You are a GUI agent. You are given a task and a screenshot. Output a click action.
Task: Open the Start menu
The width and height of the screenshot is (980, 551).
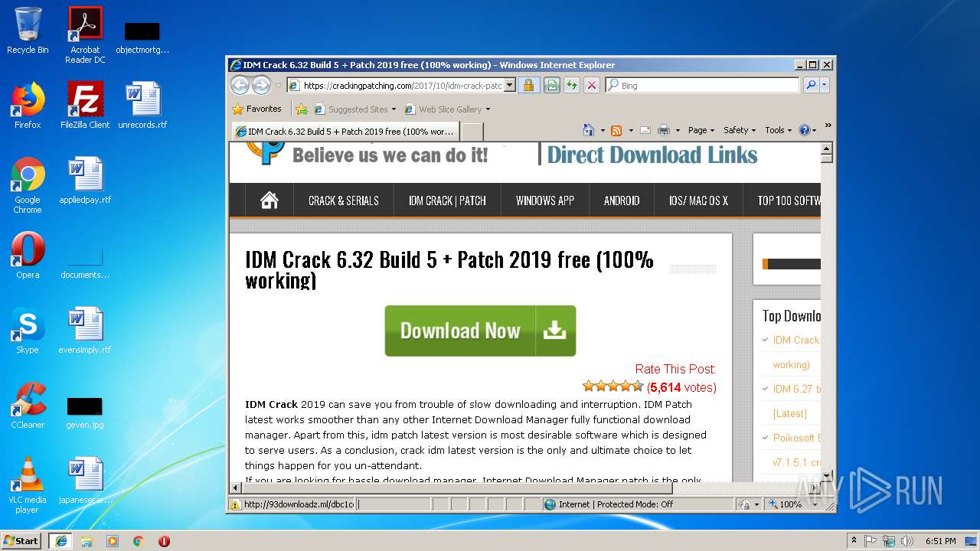[21, 541]
